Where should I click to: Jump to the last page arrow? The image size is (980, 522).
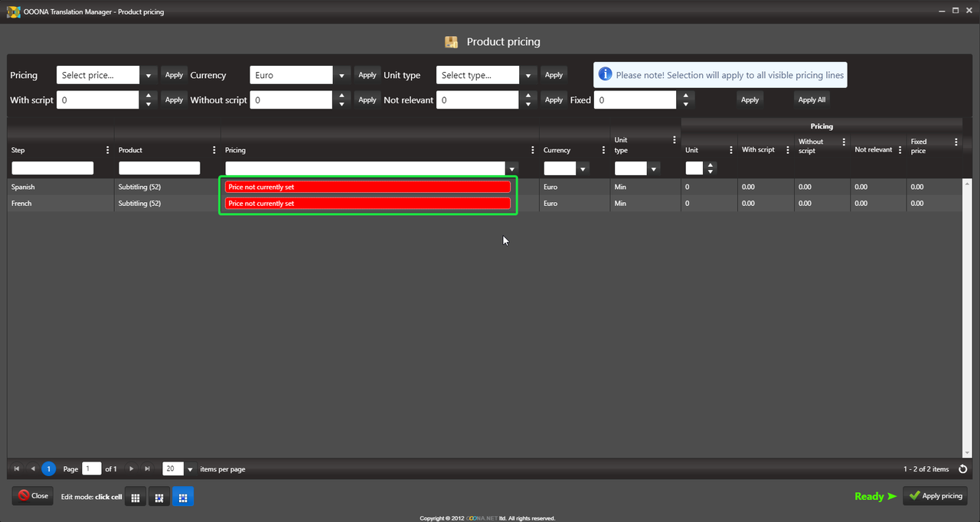pos(147,468)
